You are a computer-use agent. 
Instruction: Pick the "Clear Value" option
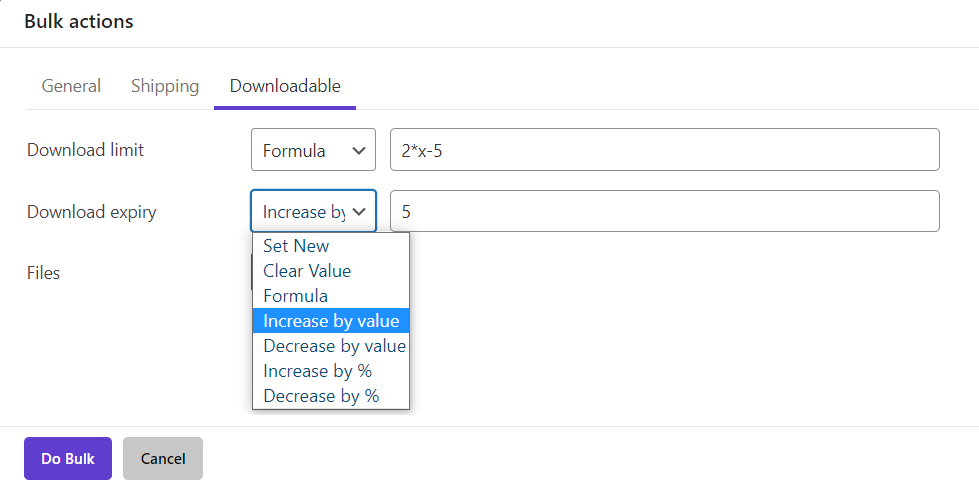pos(307,271)
